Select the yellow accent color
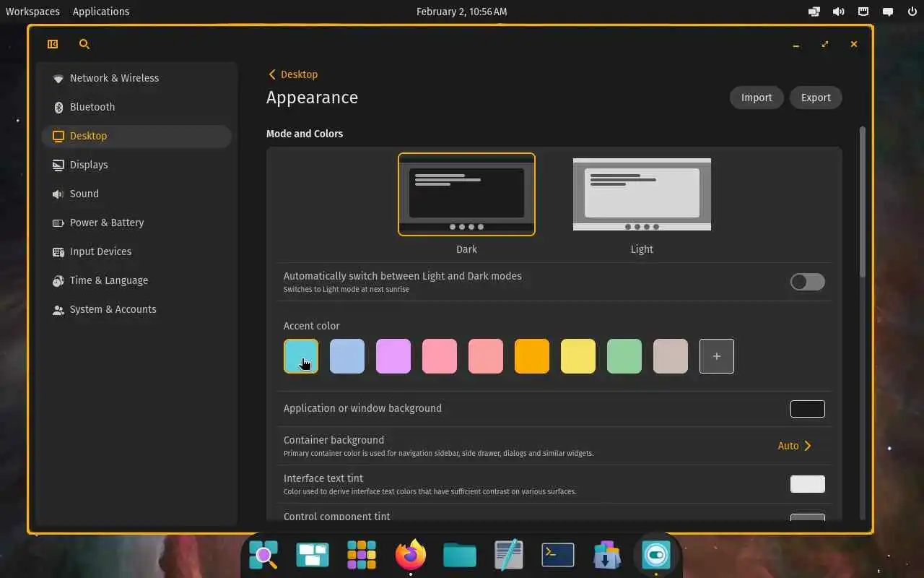The height and width of the screenshot is (578, 924). point(578,356)
